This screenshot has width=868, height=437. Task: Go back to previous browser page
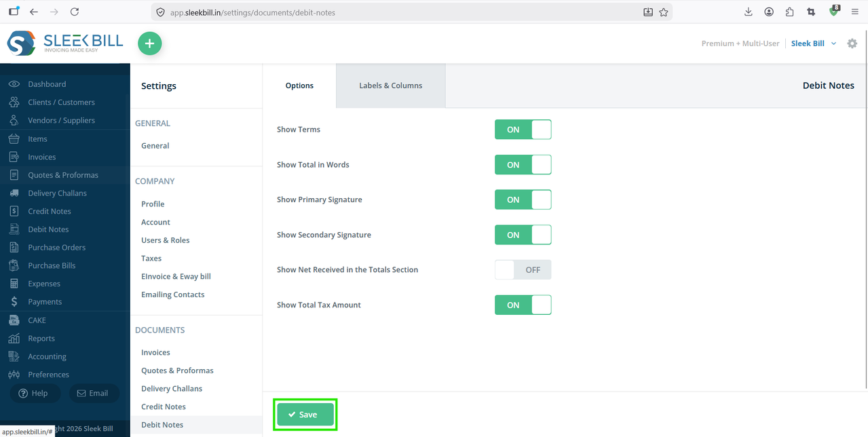pyautogui.click(x=34, y=12)
